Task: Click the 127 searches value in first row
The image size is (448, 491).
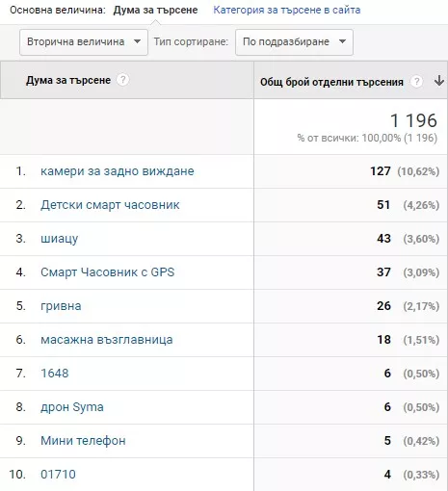Action: [x=381, y=171]
